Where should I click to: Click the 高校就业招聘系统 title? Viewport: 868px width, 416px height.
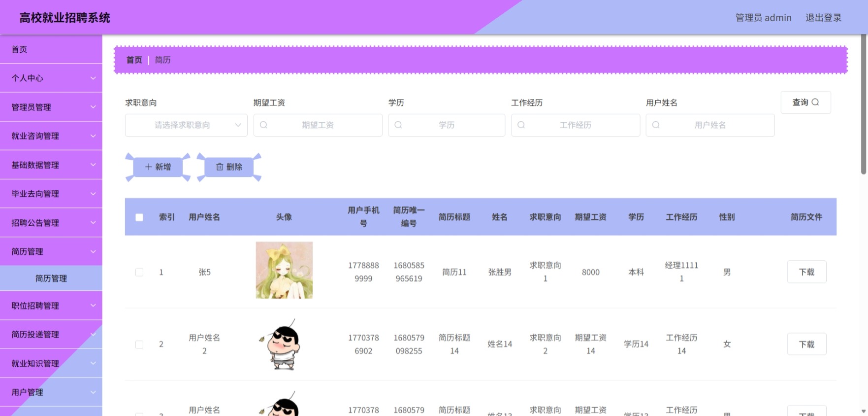[65, 18]
